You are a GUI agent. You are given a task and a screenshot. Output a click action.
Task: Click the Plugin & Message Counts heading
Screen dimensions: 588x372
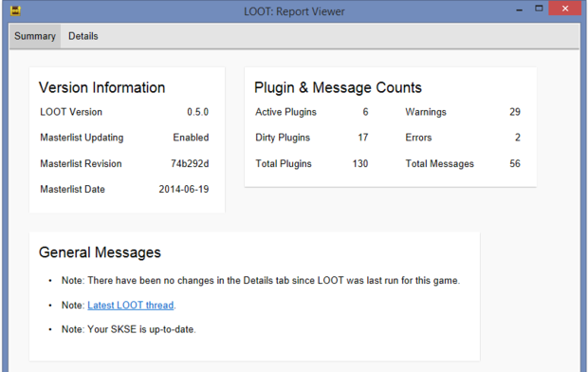coord(338,87)
